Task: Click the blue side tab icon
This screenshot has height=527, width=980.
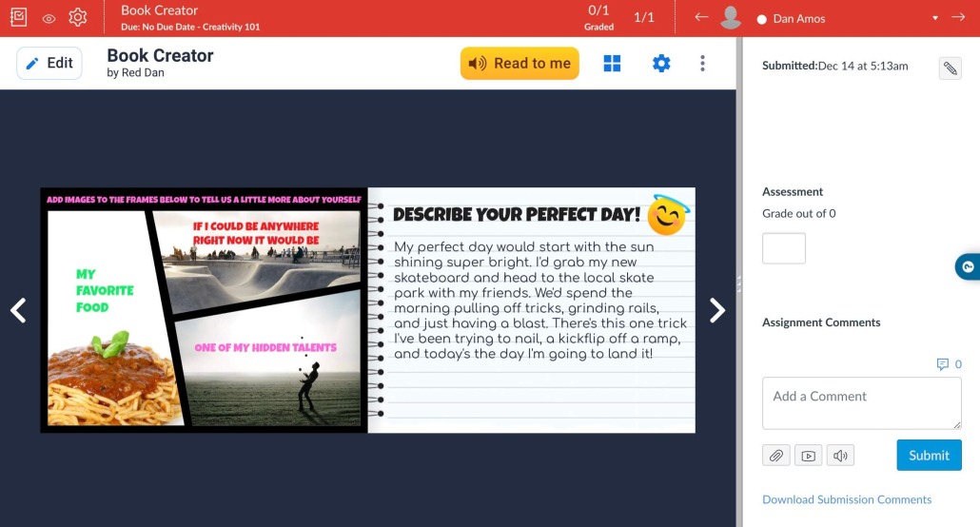Action: point(969,267)
